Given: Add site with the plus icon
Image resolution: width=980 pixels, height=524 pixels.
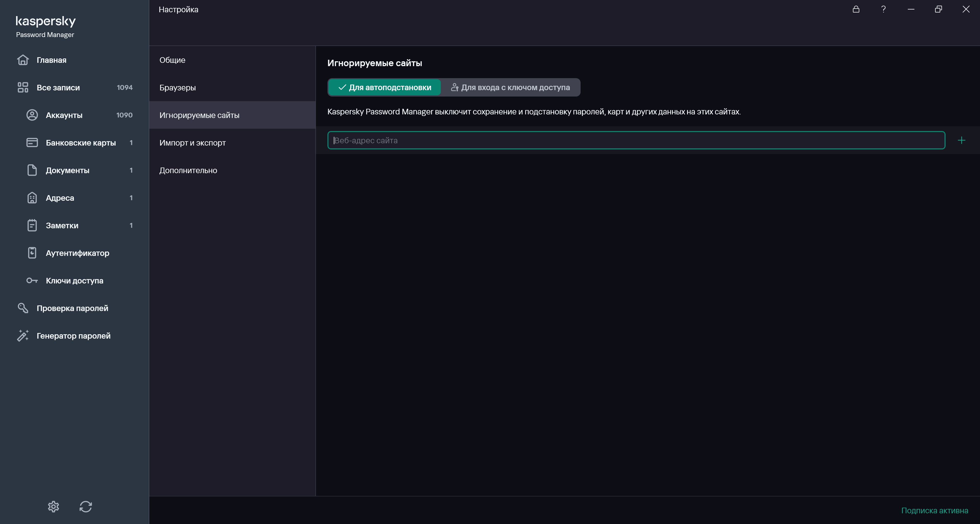Looking at the screenshot, I should 961,140.
